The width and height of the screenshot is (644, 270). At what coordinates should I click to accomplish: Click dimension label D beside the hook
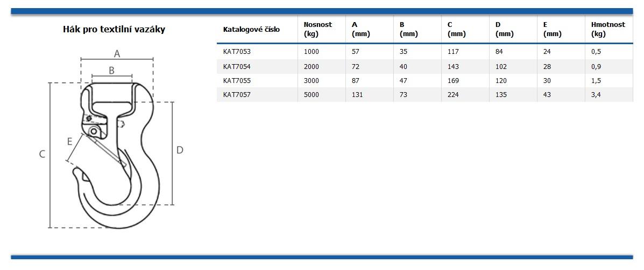click(x=180, y=150)
